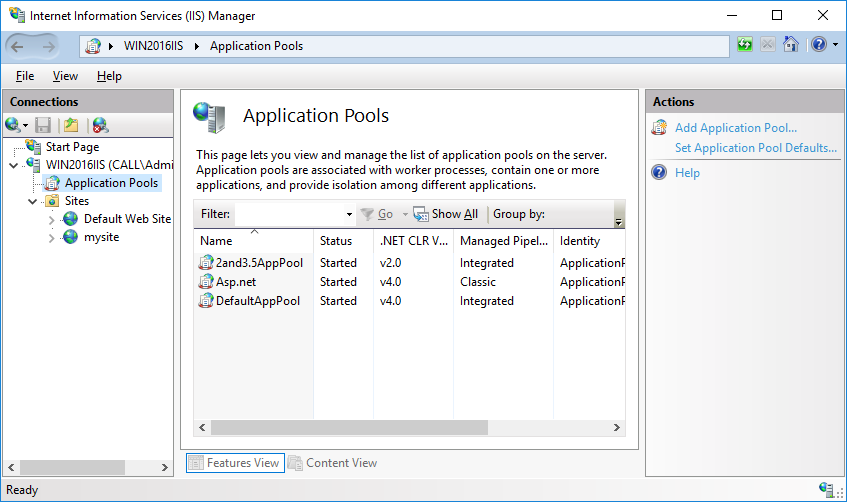Image resolution: width=847 pixels, height=502 pixels.
Task: Collapse the Sites node
Action: [x=32, y=202]
